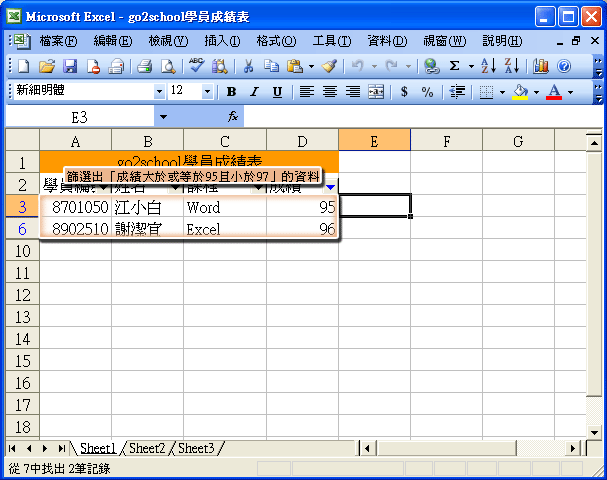
Task: Click the row 10 header
Action: tap(22, 250)
